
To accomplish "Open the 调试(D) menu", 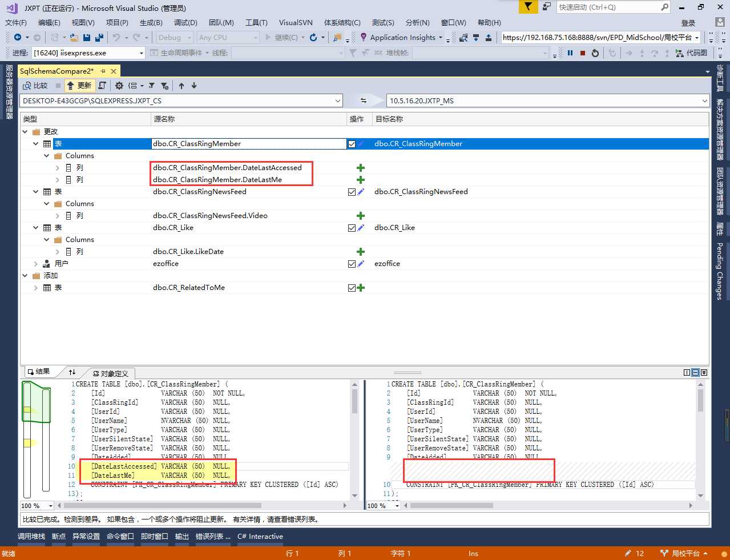I will click(185, 22).
